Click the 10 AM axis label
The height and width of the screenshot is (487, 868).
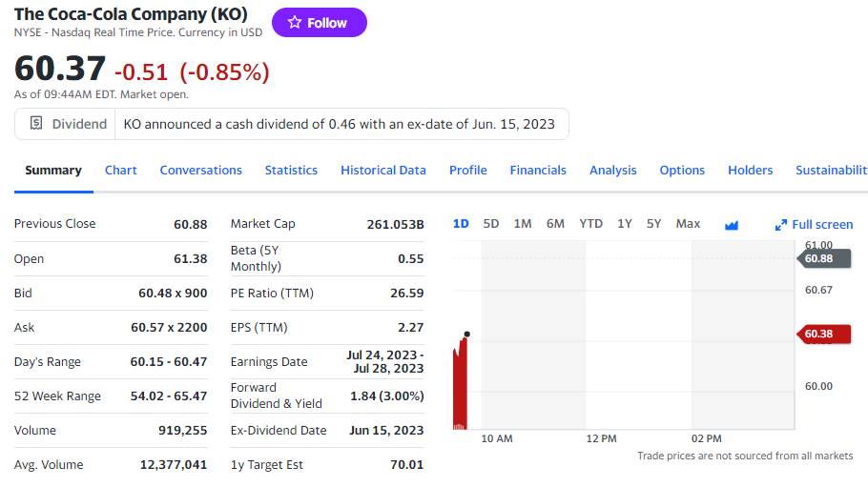pyautogui.click(x=497, y=438)
